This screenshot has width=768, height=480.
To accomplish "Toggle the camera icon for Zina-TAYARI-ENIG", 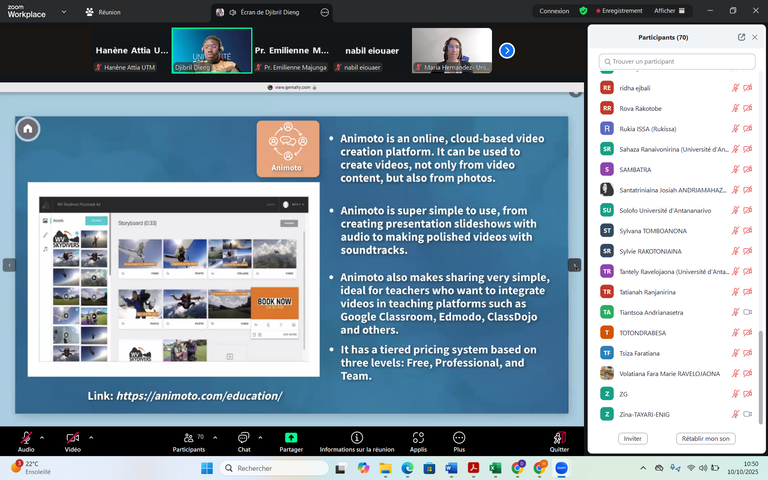I will coord(747,414).
